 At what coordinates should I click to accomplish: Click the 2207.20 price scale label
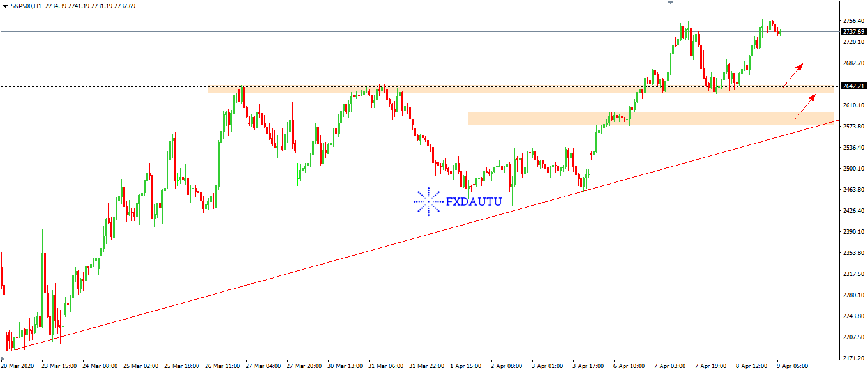(x=853, y=337)
